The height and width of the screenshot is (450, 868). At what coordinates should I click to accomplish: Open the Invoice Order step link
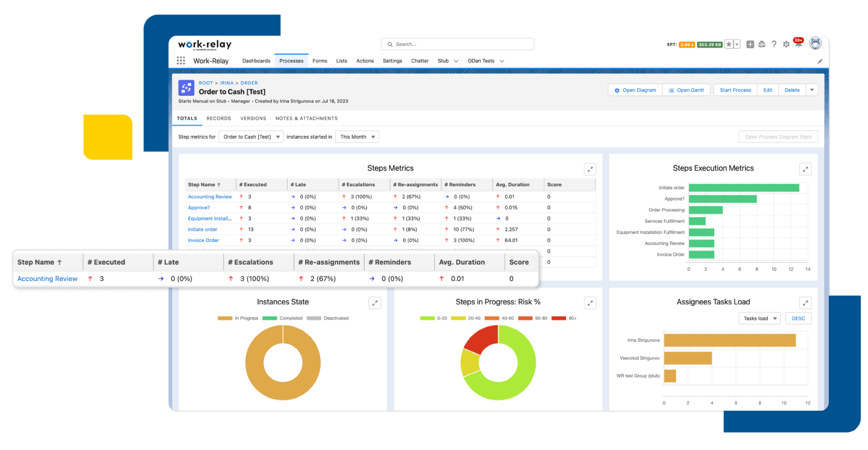[203, 240]
